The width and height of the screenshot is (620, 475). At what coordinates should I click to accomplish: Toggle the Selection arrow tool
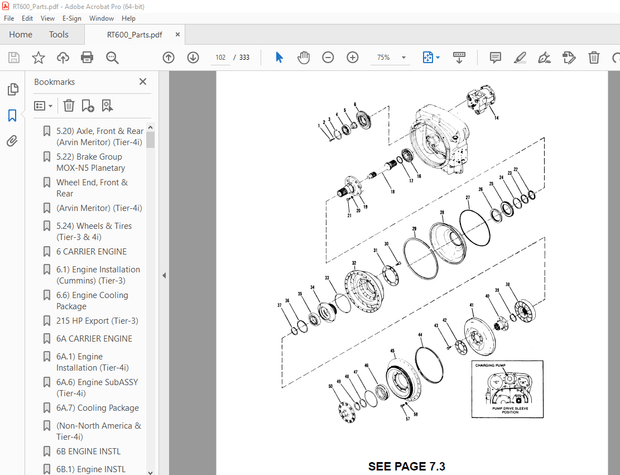[x=279, y=58]
